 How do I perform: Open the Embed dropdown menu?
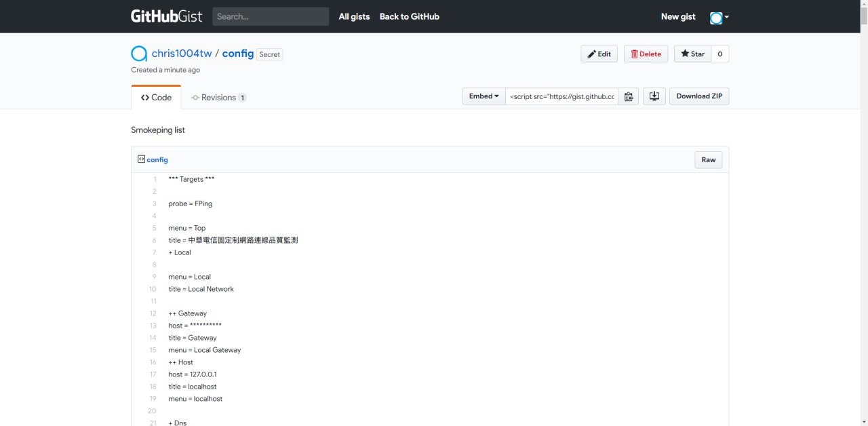pyautogui.click(x=484, y=96)
